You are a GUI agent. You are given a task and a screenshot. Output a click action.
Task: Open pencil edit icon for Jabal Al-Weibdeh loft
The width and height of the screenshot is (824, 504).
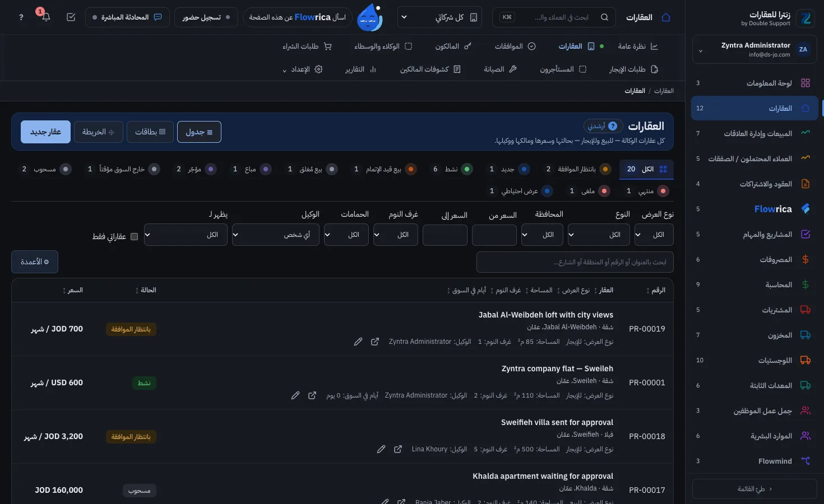point(358,342)
